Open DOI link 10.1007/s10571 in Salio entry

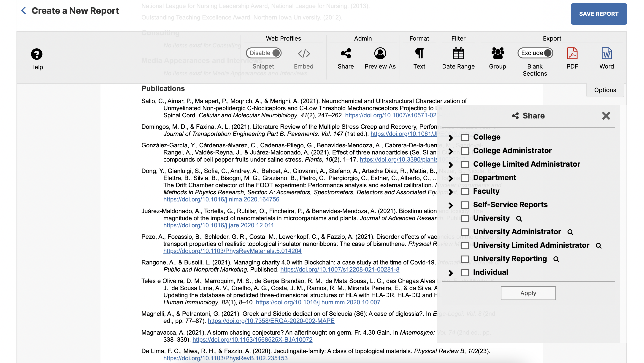click(391, 115)
